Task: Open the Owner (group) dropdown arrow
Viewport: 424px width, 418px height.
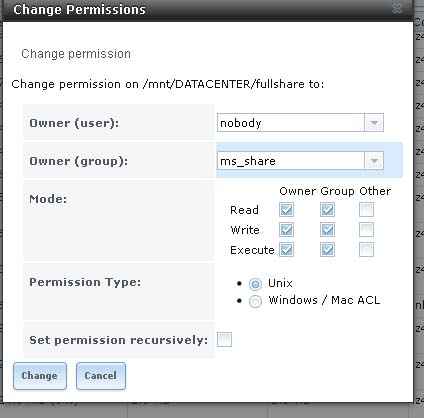Action: (374, 161)
